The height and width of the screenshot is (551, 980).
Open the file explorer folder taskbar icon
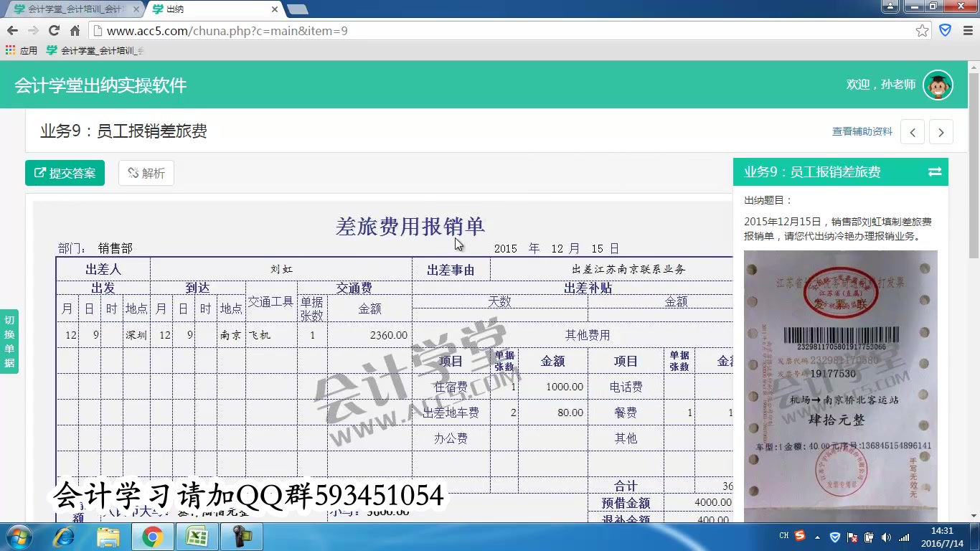coord(108,537)
